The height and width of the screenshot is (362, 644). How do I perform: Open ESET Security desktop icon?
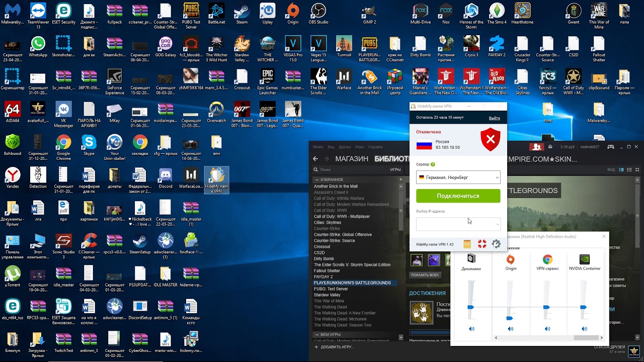point(63,14)
